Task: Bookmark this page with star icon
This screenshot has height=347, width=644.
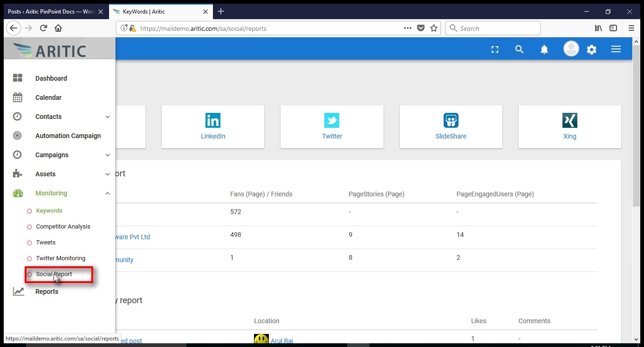Action: pos(434,28)
